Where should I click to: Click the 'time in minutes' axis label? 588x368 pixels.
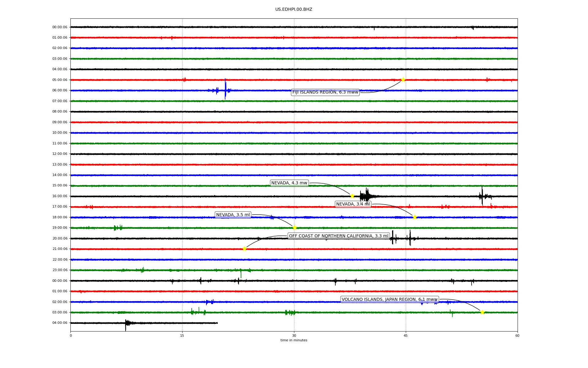point(294,340)
